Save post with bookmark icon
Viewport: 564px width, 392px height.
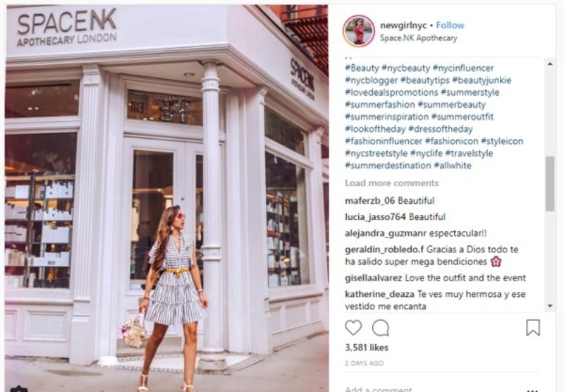click(533, 328)
